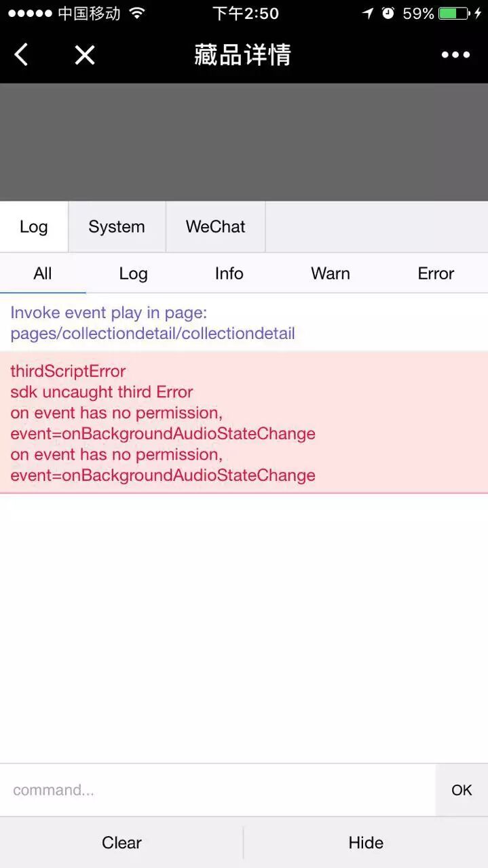Tap the location arrow status icon
488x868 pixels.
[x=368, y=14]
